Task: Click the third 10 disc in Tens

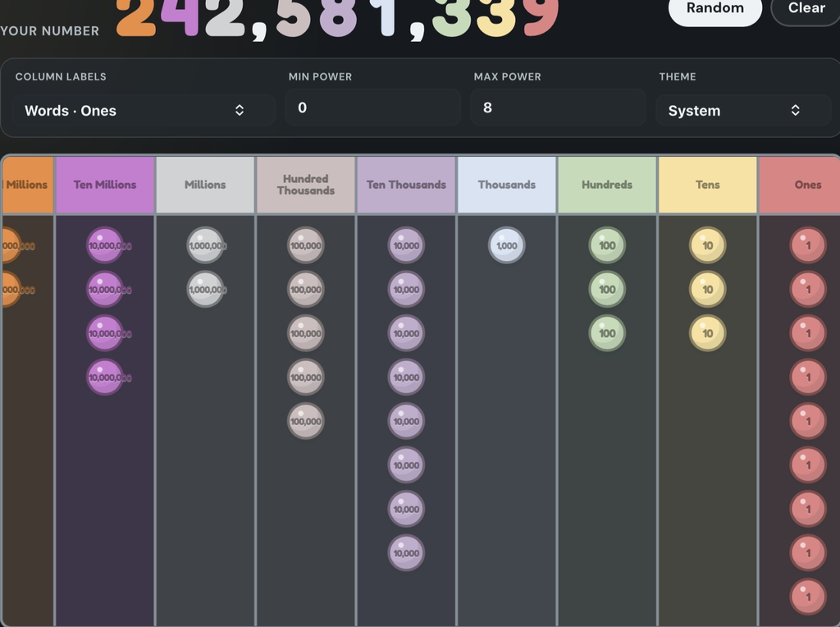Action: [x=708, y=333]
